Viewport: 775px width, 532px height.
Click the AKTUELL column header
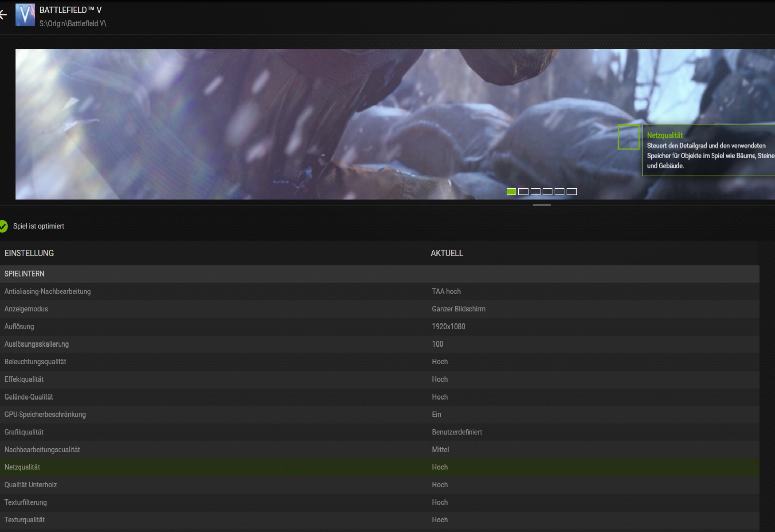pos(447,253)
